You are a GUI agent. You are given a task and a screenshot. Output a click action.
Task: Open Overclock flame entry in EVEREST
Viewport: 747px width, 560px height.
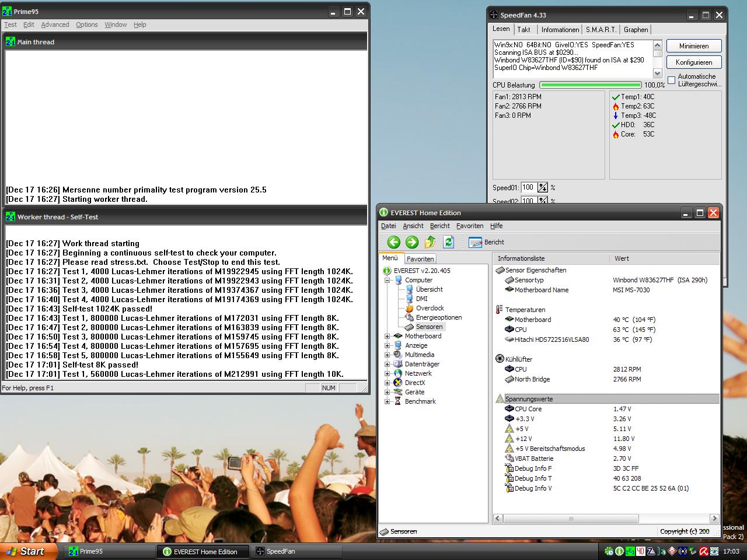click(x=430, y=308)
